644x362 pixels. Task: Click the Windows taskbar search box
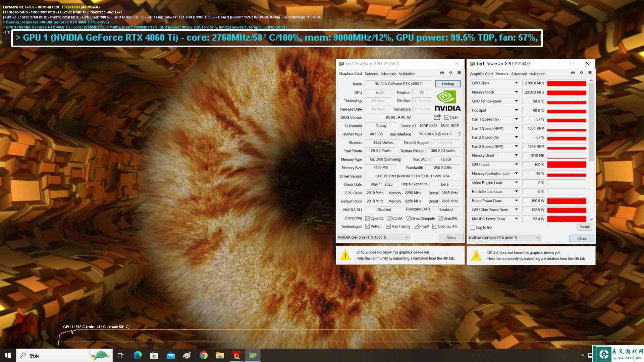(64, 355)
